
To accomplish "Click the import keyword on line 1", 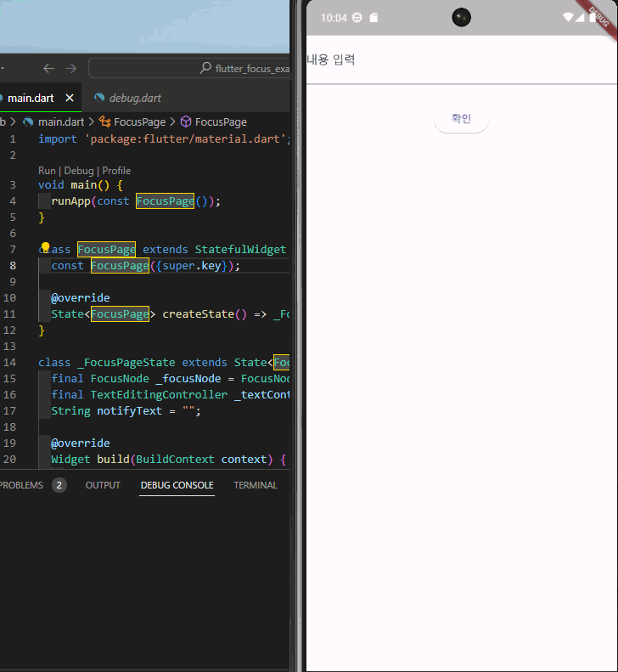I will (58, 139).
